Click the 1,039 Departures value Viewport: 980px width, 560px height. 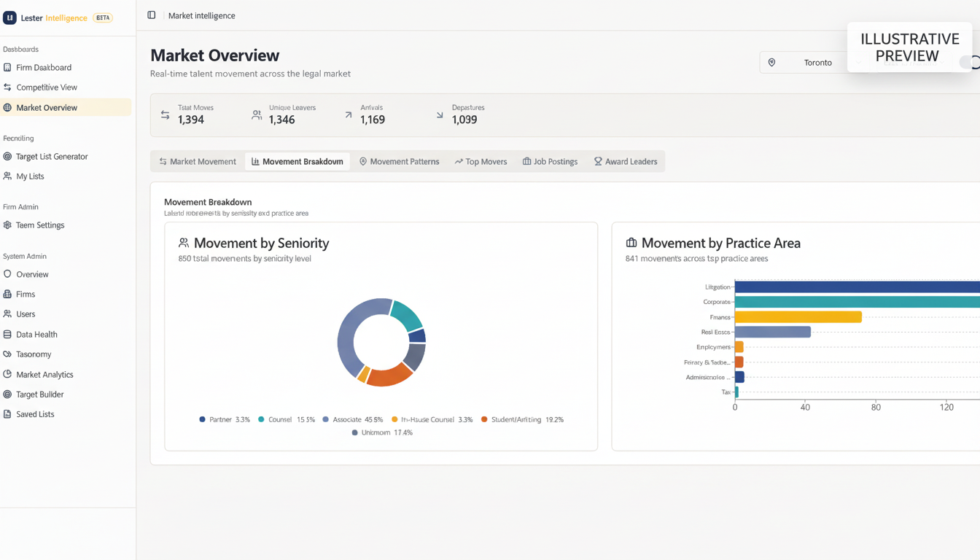click(x=464, y=120)
